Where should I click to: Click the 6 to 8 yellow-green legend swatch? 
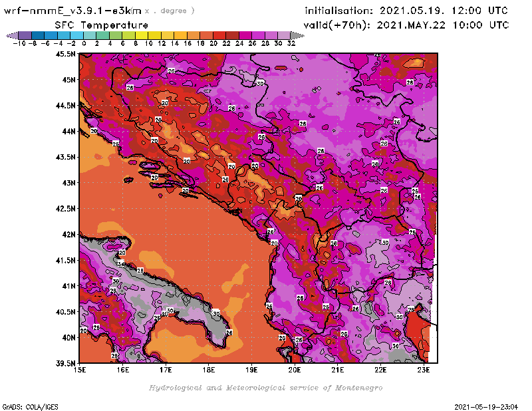point(128,35)
